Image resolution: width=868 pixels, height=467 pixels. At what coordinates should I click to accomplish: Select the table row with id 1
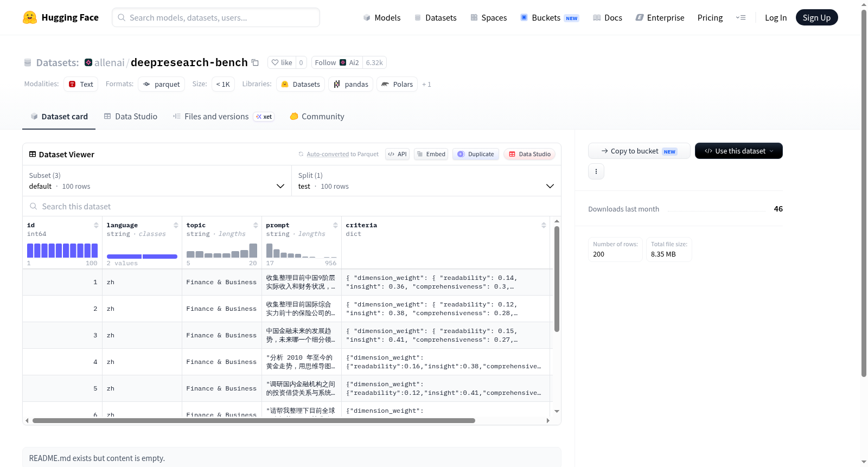tap(286, 282)
